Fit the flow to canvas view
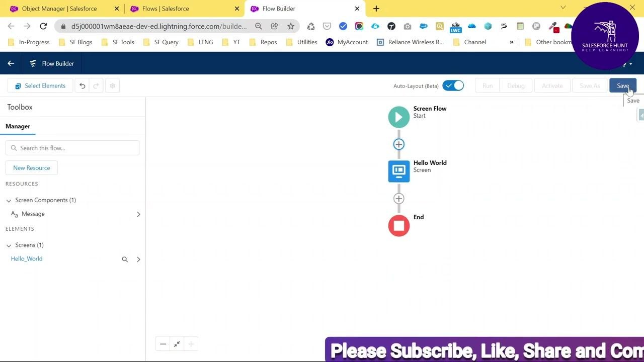 click(x=177, y=344)
